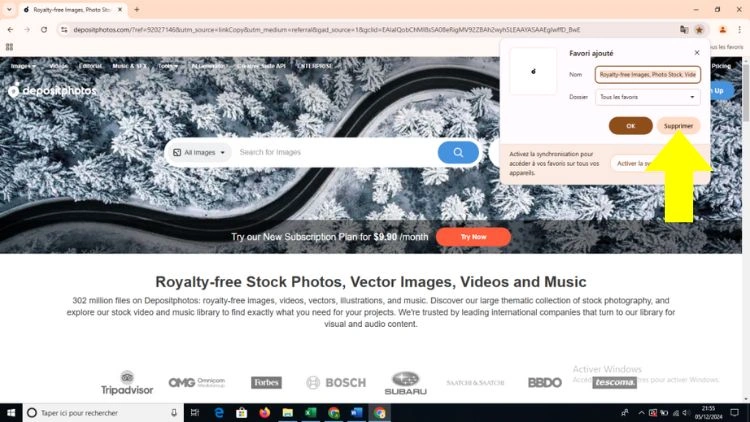Click the Tripadvisor logo
Viewport: 750px width, 422px height.
[x=127, y=383]
